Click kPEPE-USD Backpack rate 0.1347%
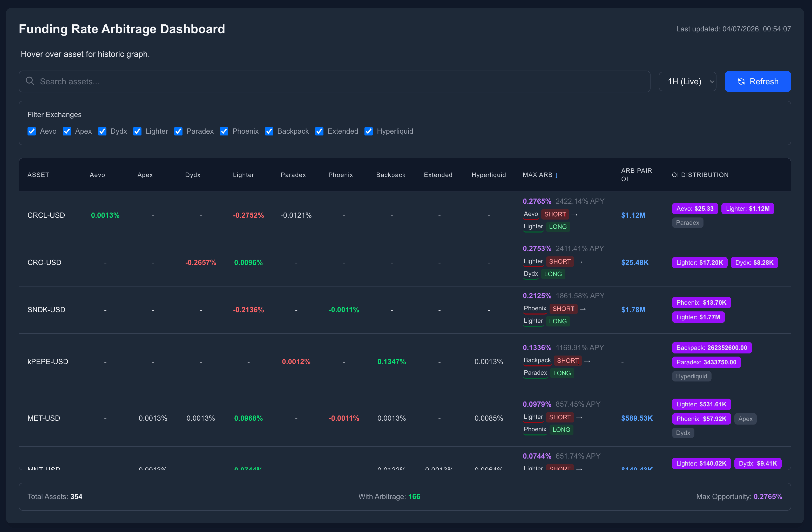 pyautogui.click(x=392, y=362)
